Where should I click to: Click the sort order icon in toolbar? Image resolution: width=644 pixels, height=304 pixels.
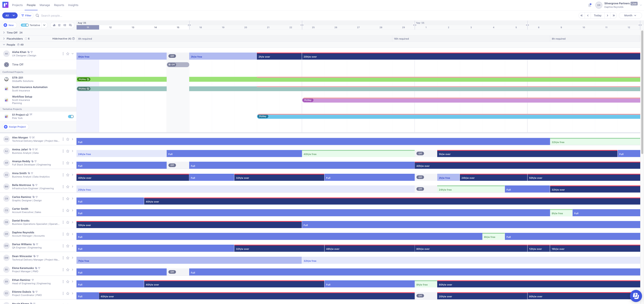click(70, 25)
